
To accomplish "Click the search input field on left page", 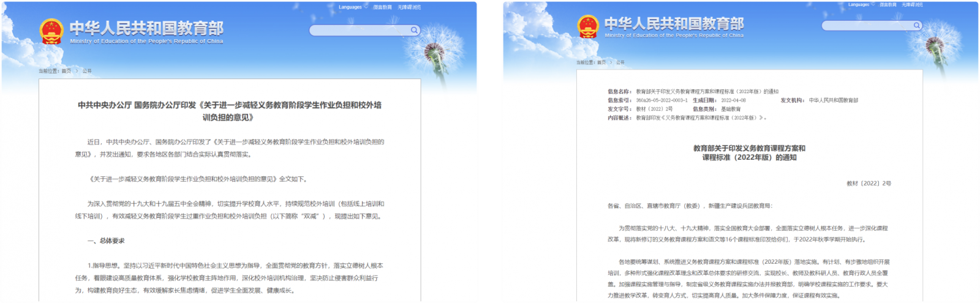I will [360, 30].
